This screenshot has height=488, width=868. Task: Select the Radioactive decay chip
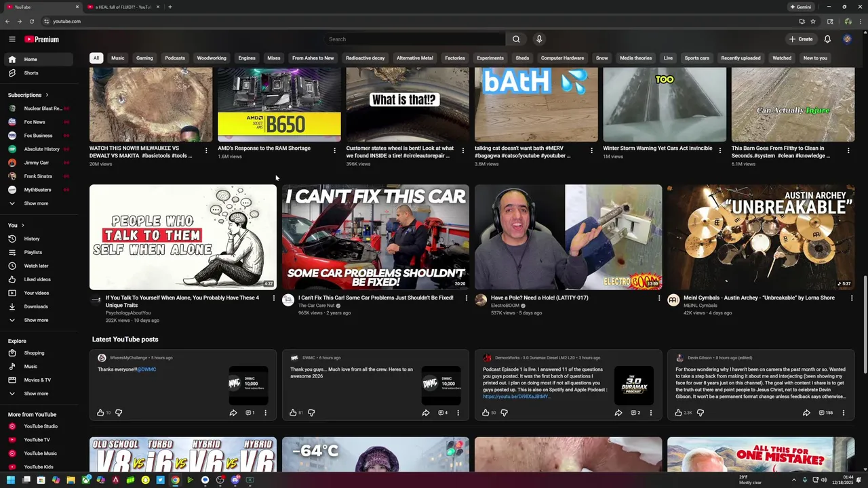pyautogui.click(x=365, y=58)
